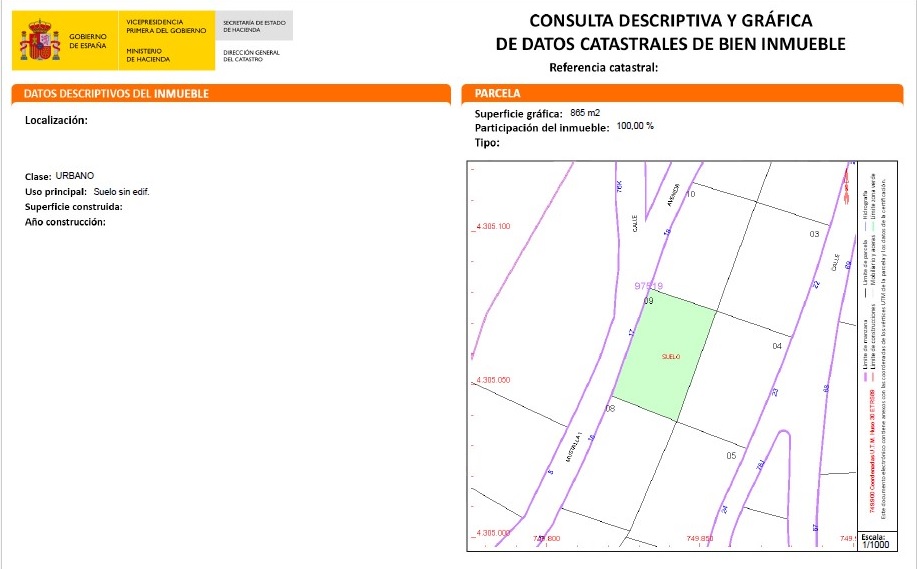Click parcel number '03' on the map
The height and width of the screenshot is (569, 917).
[x=814, y=234]
